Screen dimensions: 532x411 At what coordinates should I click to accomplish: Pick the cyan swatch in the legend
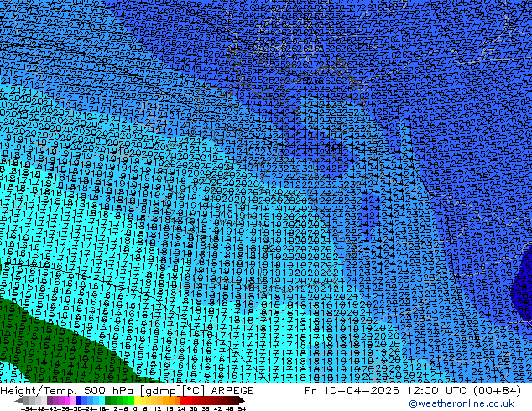click(102, 400)
